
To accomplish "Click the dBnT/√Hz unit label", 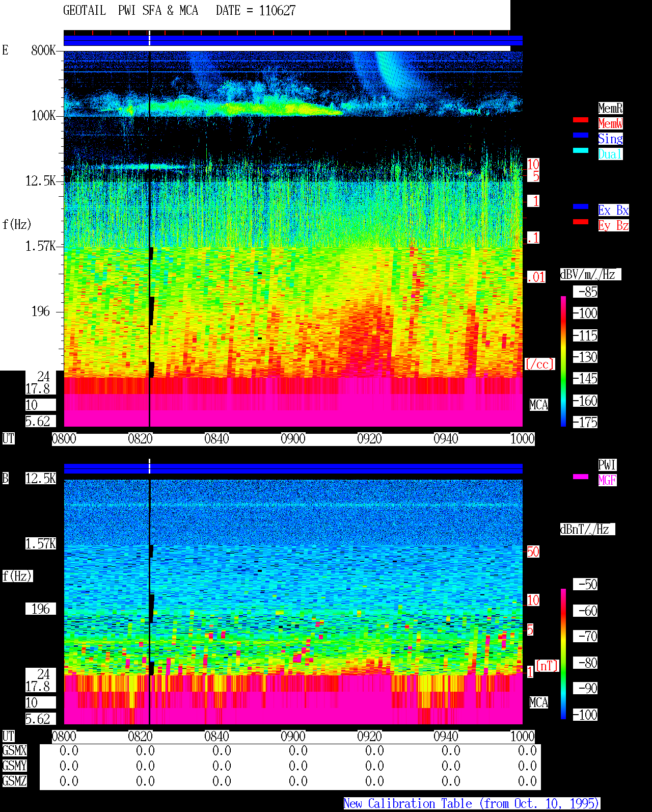I will click(587, 529).
